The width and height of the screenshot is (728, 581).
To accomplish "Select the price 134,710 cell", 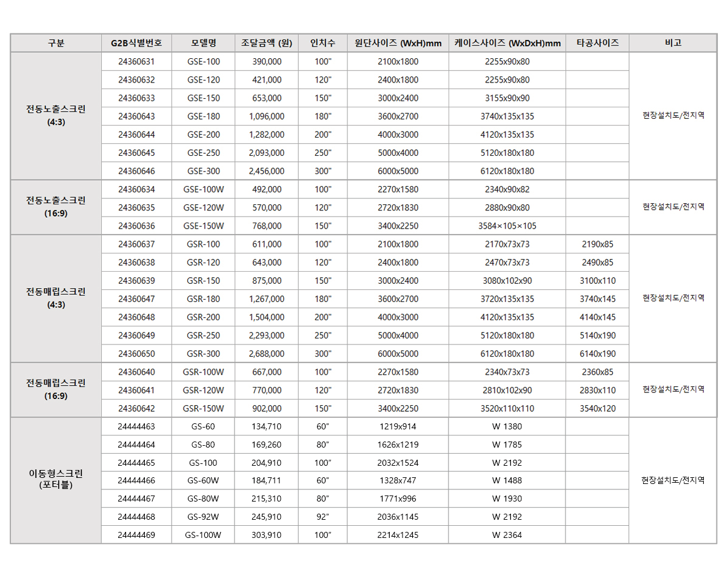I will tap(266, 426).
